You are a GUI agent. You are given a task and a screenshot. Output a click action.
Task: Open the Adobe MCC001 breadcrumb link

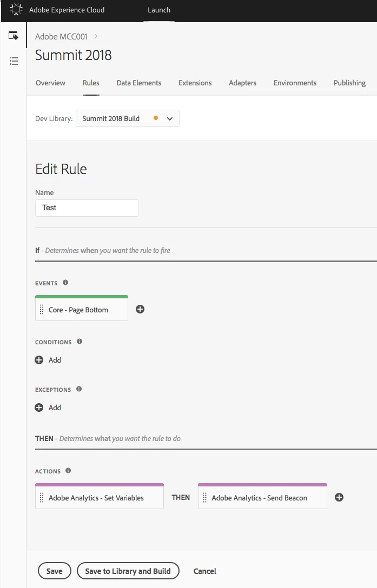coord(61,36)
